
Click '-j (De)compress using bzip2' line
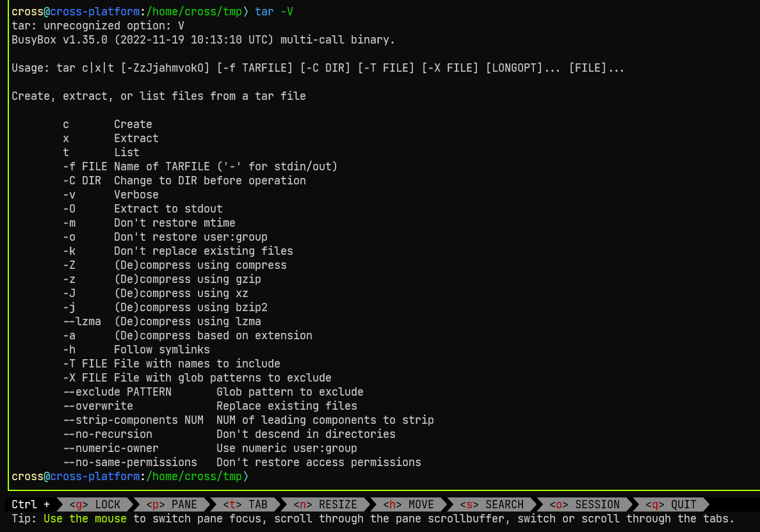(x=165, y=307)
